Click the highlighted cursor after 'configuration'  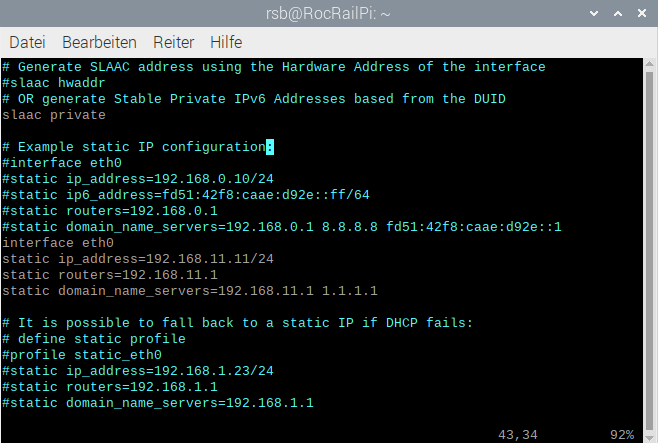pyautogui.click(x=270, y=147)
